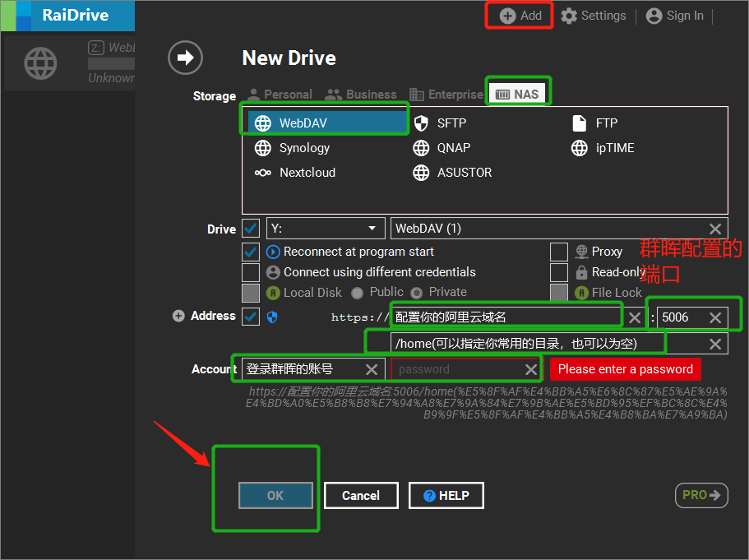
Task: Clear the domain address field
Action: pyautogui.click(x=635, y=317)
